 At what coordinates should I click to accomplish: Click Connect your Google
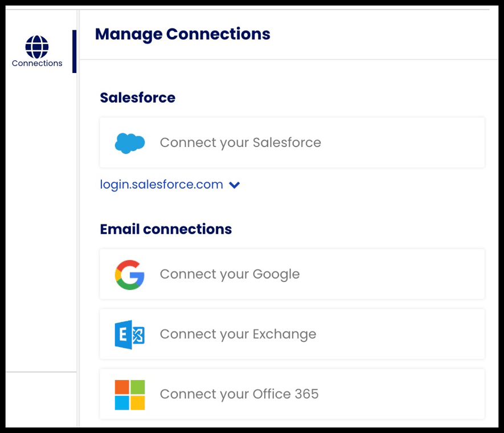[x=230, y=274]
